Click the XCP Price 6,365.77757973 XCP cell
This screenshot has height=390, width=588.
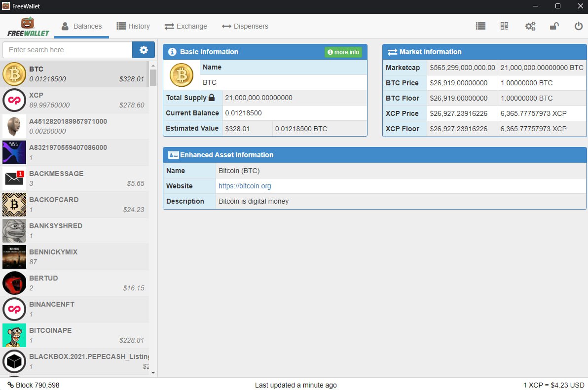[x=542, y=113]
